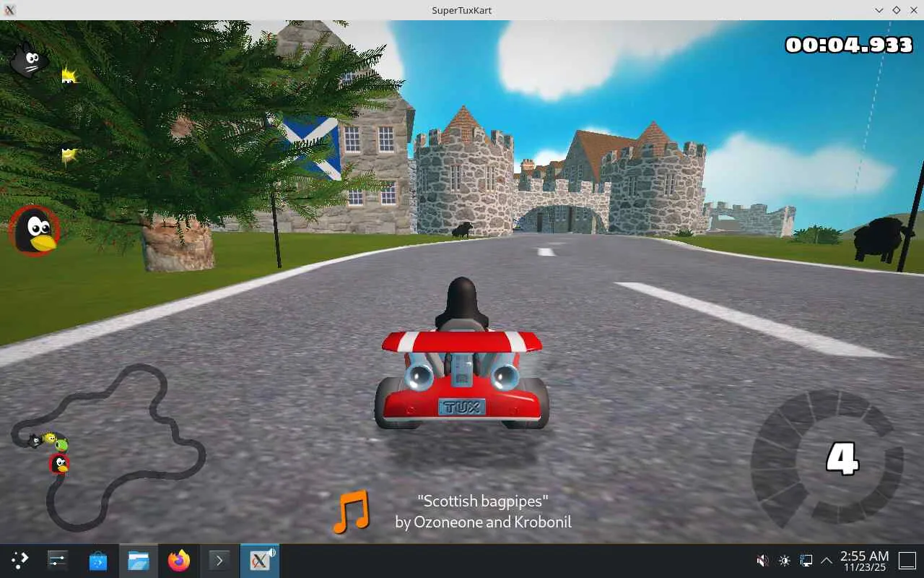This screenshot has width=924, height=578.
Task: Click the Show Desktop button in the taskbar
Action: pos(907,561)
